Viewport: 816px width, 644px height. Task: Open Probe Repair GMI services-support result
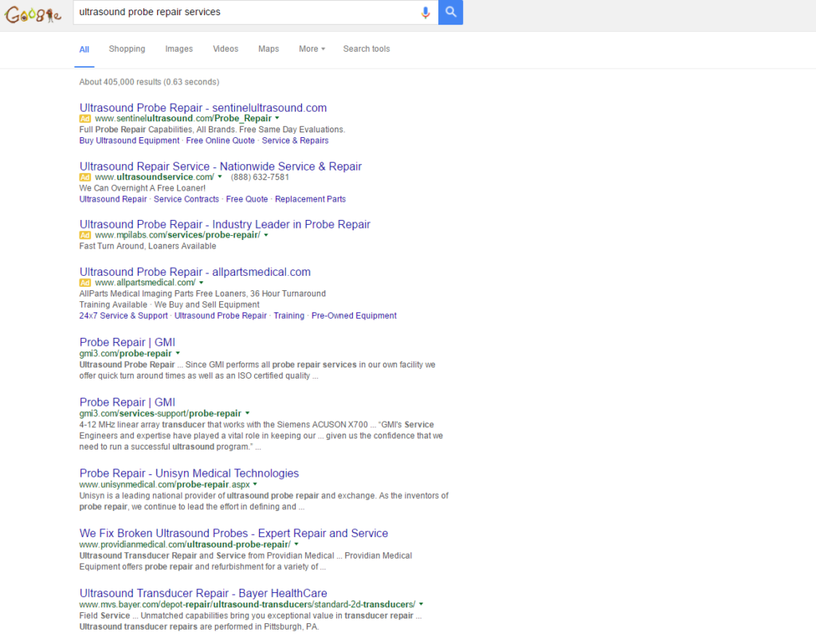(x=127, y=402)
